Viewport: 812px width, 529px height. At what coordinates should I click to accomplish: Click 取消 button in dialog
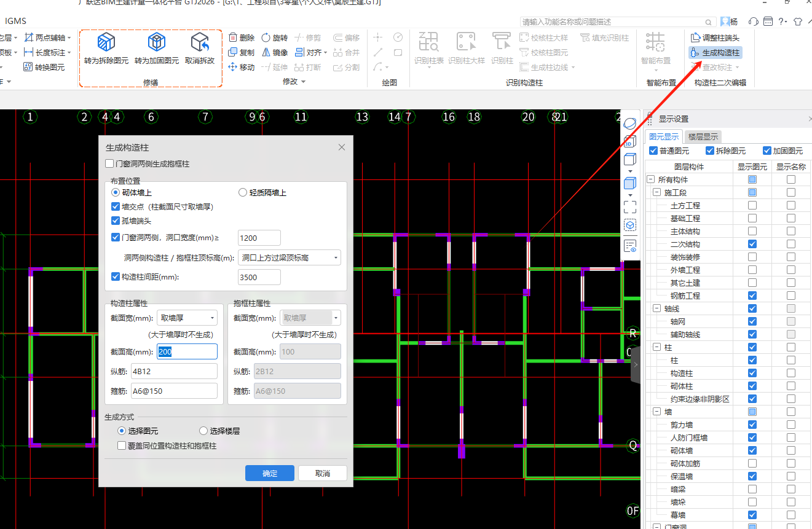click(x=323, y=473)
